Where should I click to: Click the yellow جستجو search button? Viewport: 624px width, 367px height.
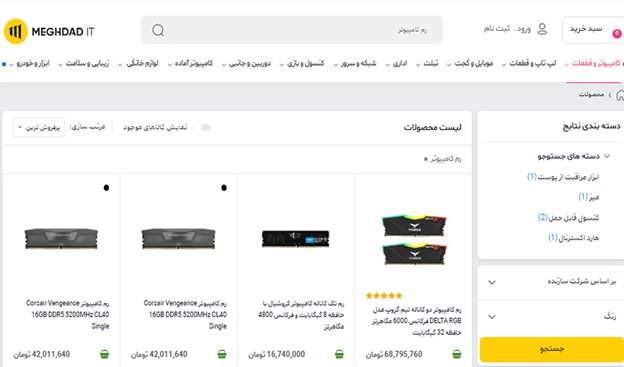click(552, 349)
